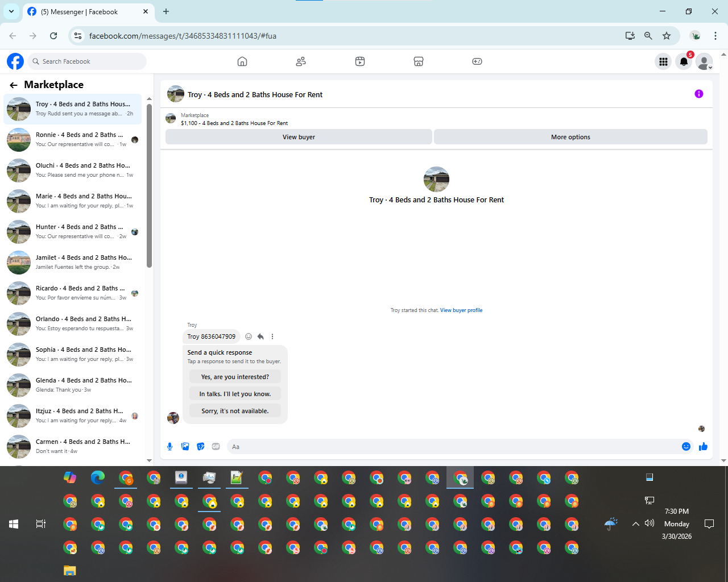Open the Marketplace storefront icon in navigation
Image resolution: width=728 pixels, height=582 pixels.
click(419, 61)
